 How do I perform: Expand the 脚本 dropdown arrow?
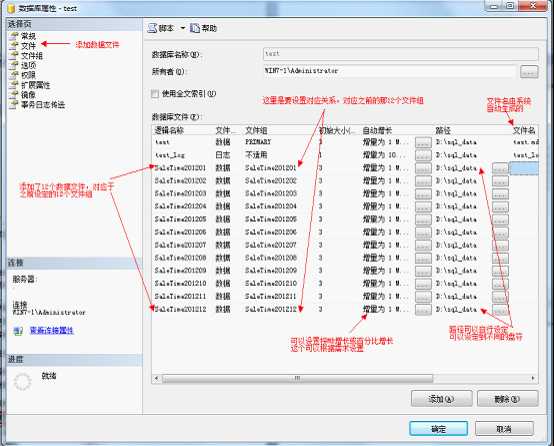pos(183,28)
